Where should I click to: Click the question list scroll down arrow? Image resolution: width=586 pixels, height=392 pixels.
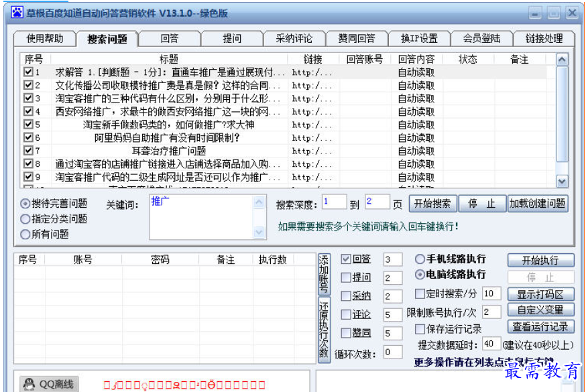pyautogui.click(x=562, y=181)
